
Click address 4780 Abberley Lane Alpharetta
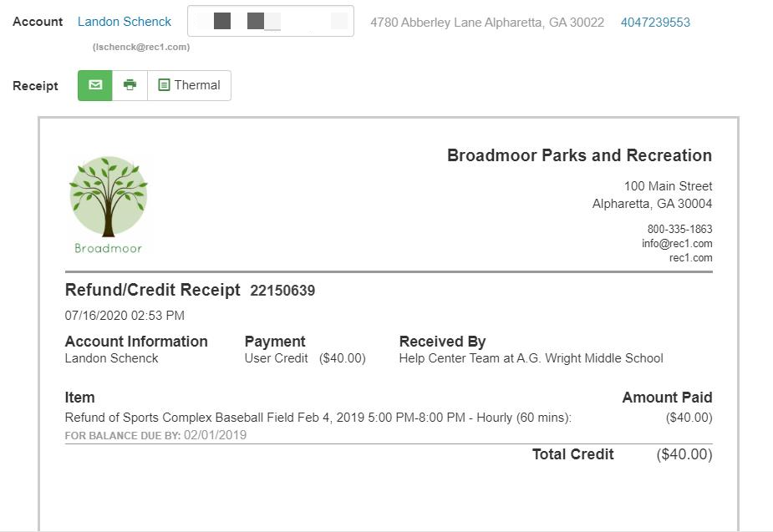[x=487, y=23]
